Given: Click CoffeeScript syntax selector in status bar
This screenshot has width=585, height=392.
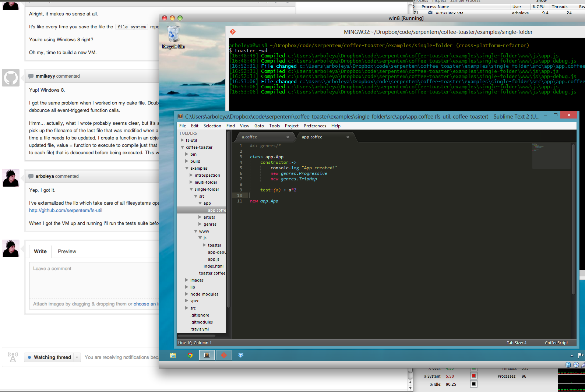Looking at the screenshot, I should click(556, 343).
